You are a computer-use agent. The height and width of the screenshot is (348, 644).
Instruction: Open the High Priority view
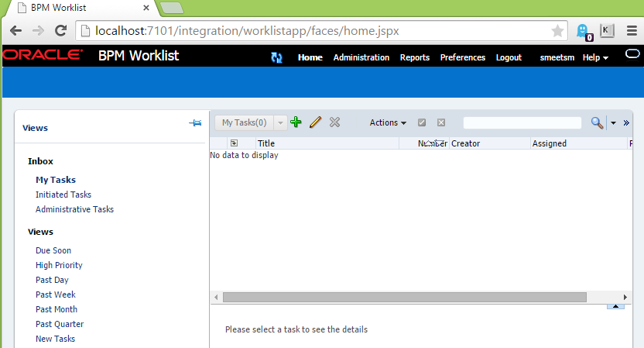(x=59, y=265)
